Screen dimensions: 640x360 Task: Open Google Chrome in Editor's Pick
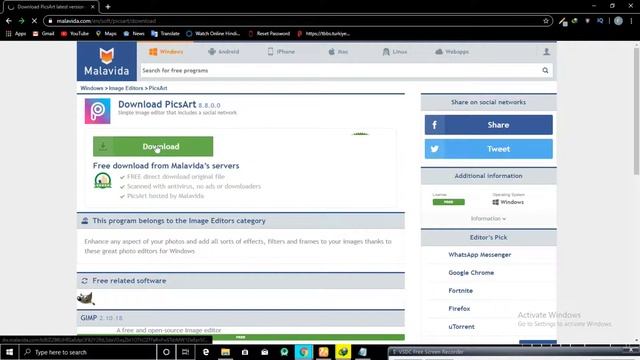pyautogui.click(x=471, y=273)
